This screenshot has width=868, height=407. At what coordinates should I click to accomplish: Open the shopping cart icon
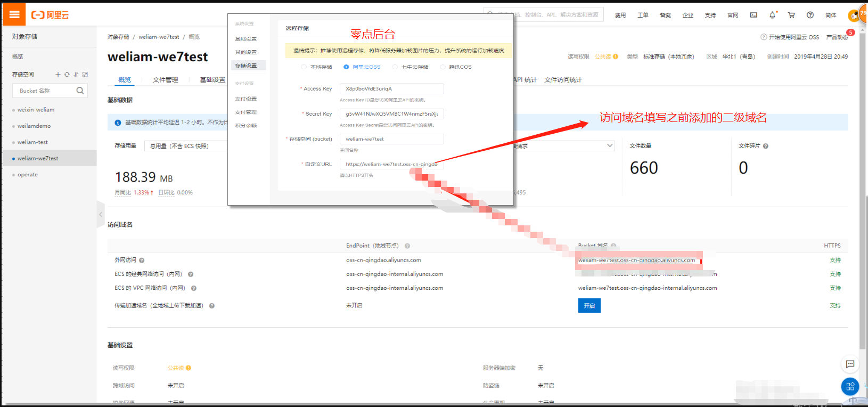791,15
